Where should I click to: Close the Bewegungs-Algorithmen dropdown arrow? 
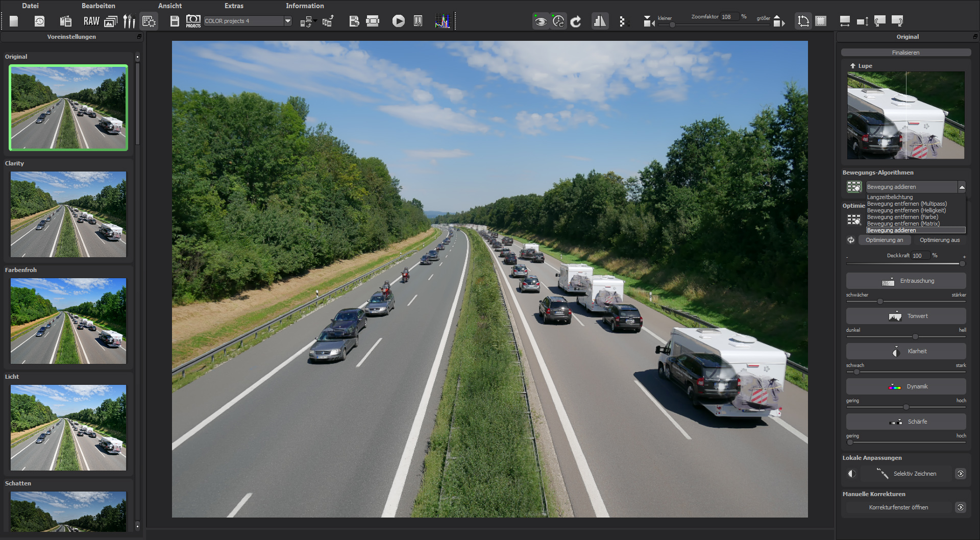pos(962,187)
